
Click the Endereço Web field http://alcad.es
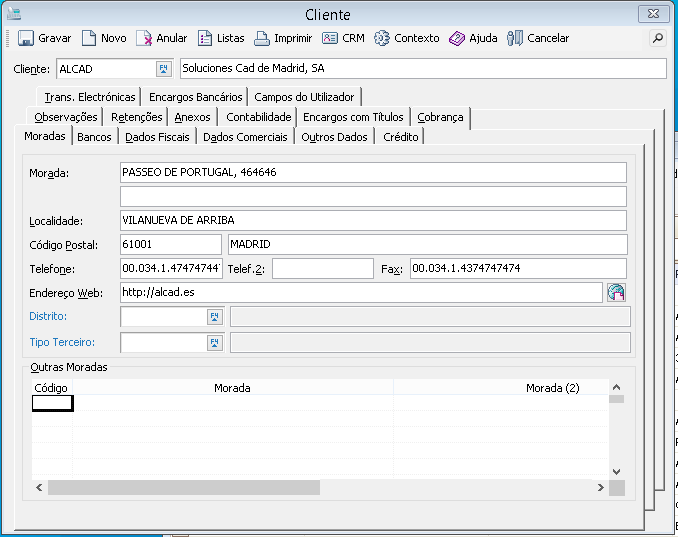[x=361, y=293]
